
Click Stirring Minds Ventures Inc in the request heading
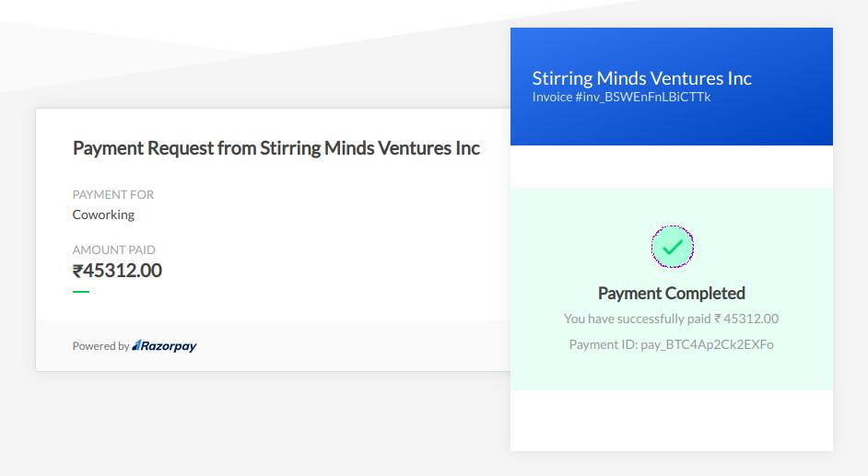point(369,148)
